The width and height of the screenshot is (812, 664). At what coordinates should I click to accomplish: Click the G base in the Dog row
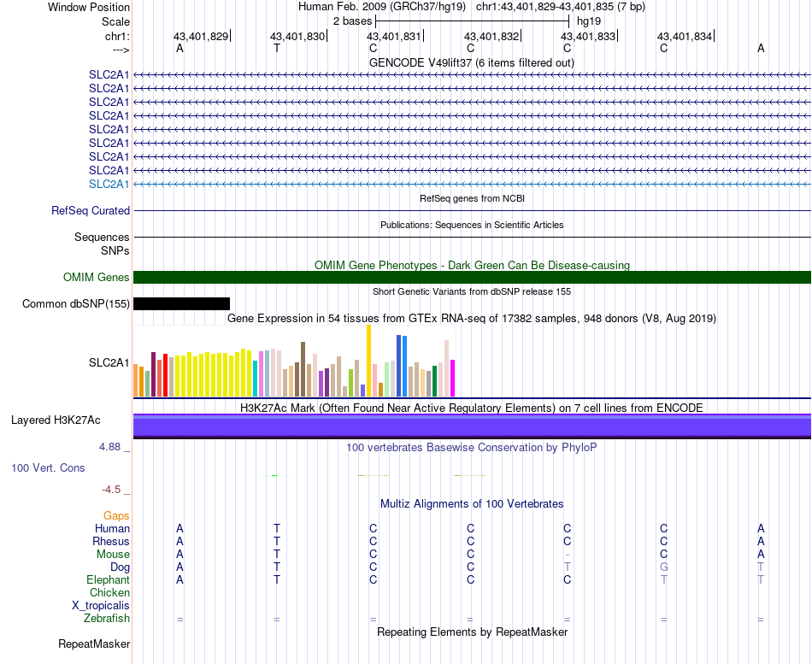664,567
